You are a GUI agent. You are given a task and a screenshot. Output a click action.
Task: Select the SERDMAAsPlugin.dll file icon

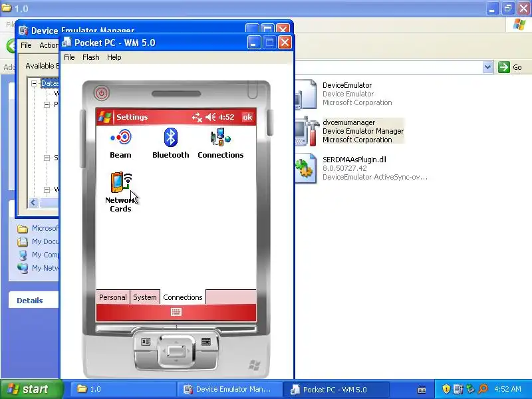pos(306,169)
